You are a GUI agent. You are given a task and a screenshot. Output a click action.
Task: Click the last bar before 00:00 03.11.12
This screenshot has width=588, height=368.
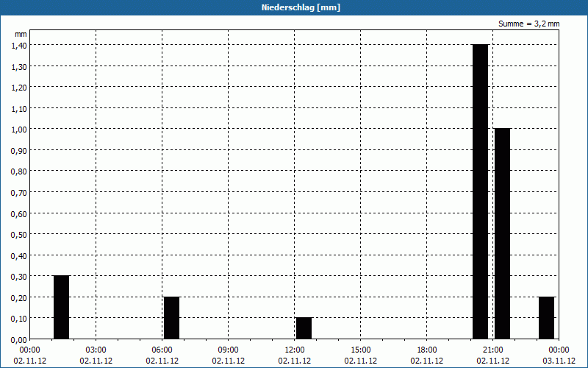click(x=546, y=317)
